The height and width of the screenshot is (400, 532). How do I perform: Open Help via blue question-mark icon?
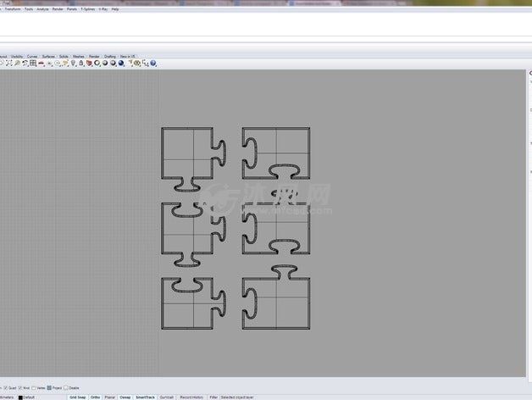point(153,63)
